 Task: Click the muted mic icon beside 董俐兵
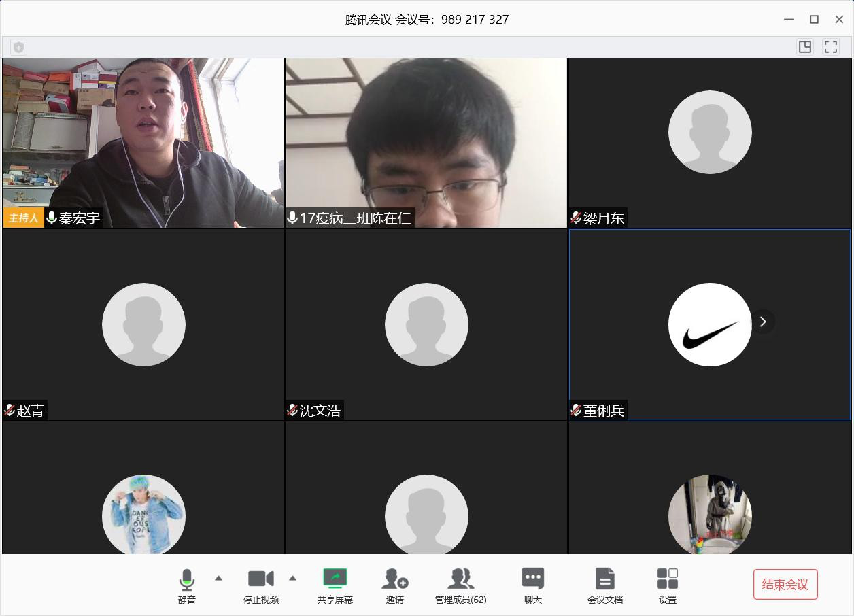(x=576, y=411)
